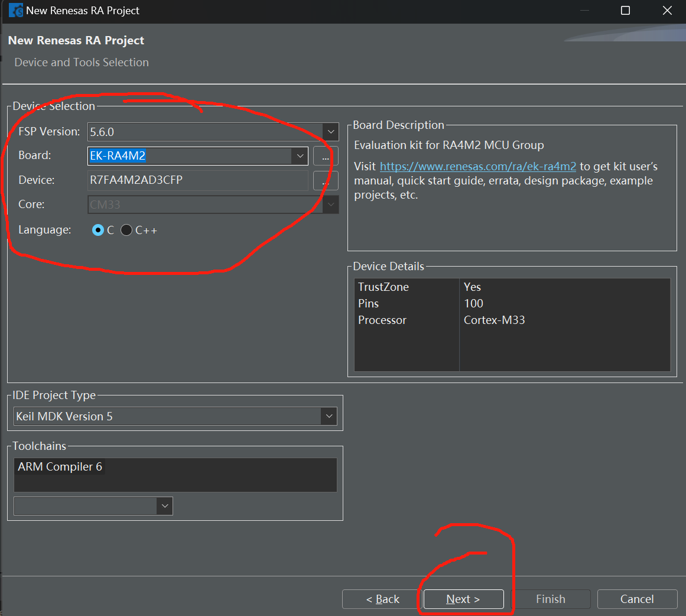Close the New Renesas RA Project window
Screen dimensions: 686x616
(x=667, y=11)
